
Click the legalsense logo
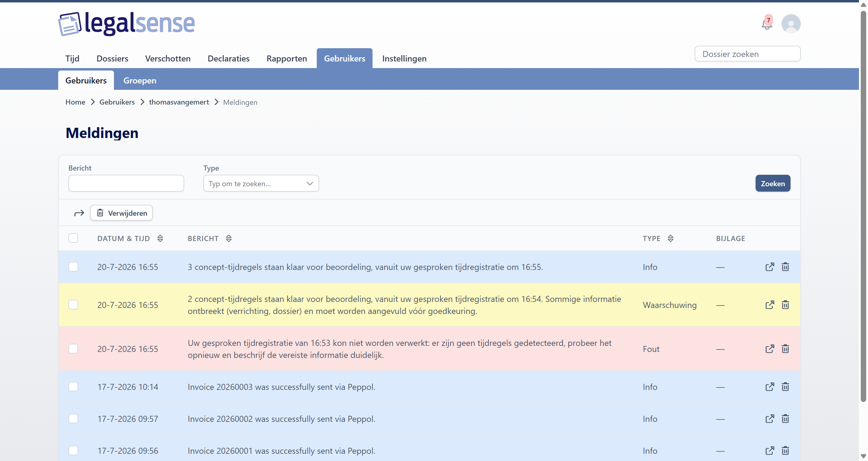127,24
